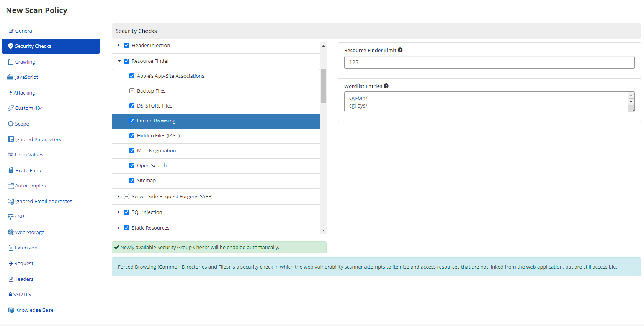644x326 pixels.
Task: Toggle the Backup Files checkbox
Action: (132, 91)
